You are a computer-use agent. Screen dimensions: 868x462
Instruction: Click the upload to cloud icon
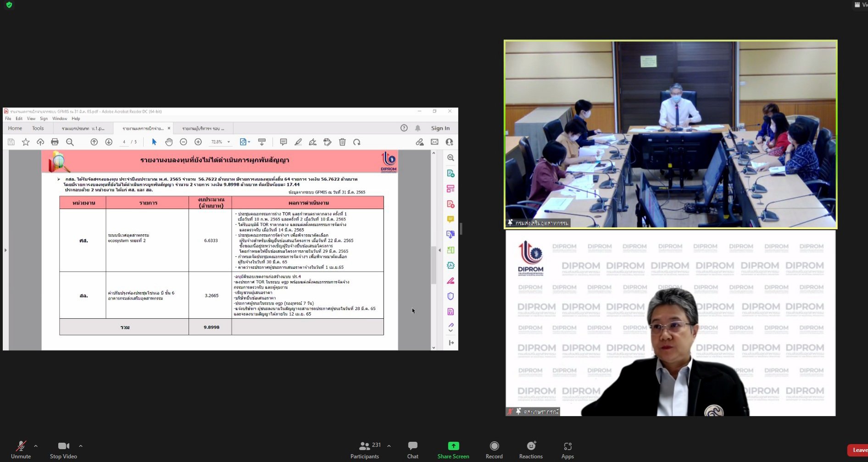click(x=40, y=142)
